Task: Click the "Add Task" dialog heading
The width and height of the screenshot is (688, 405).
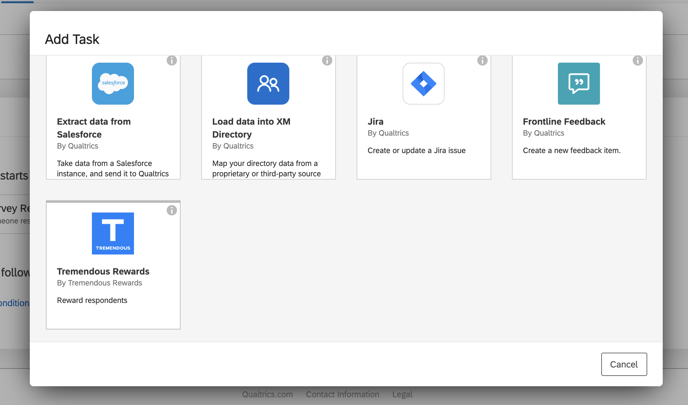Action: [72, 39]
